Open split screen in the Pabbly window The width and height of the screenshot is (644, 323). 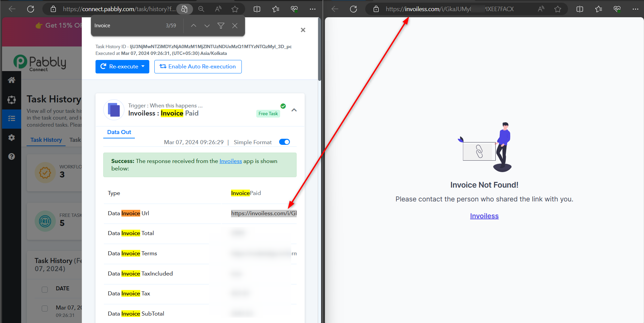(x=257, y=9)
